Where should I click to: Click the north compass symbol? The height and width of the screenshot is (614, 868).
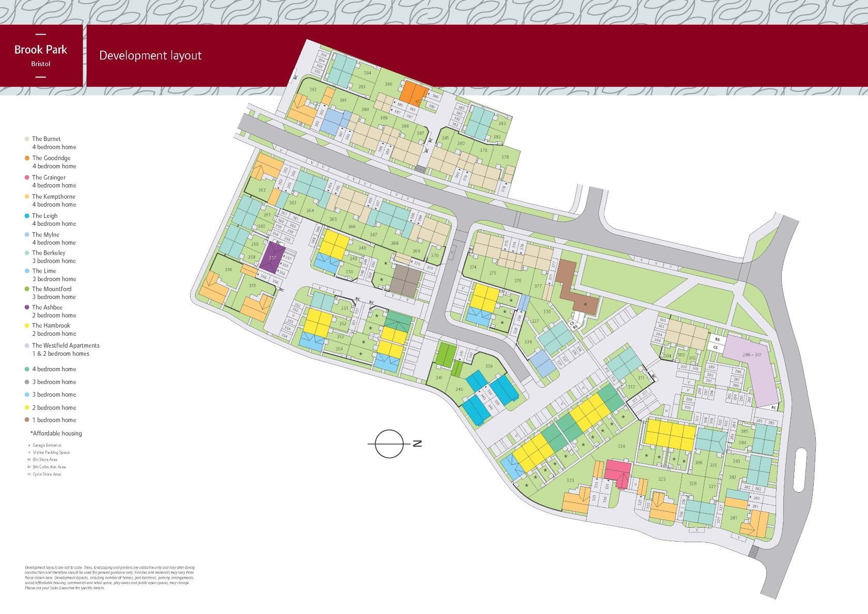(394, 444)
